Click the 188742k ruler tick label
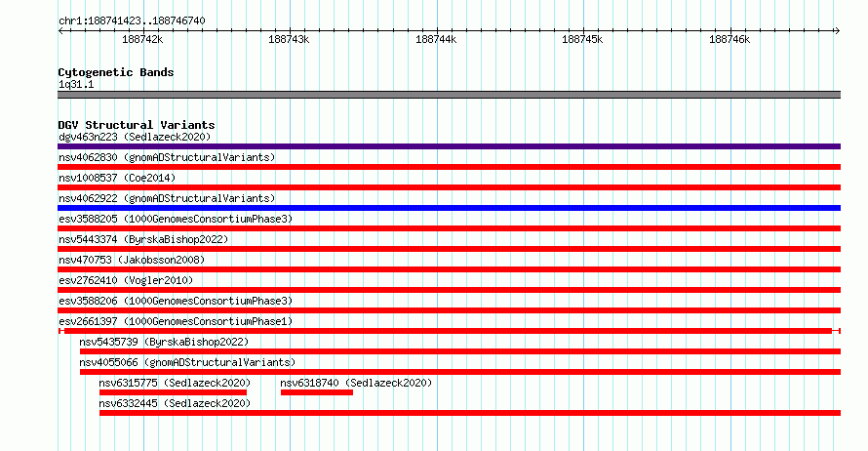Screen dimensions: 868x451 [142, 39]
